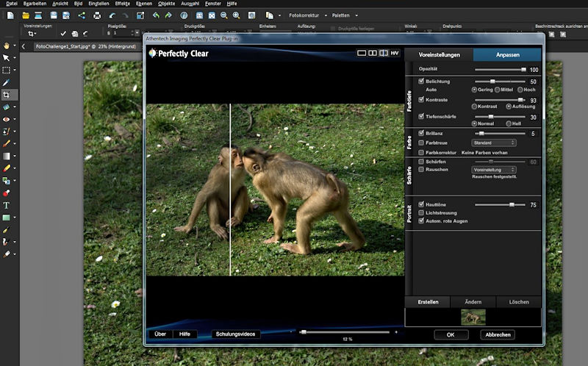The height and width of the screenshot is (366, 588).
Task: Select the Hoch radio button
Action: [519, 89]
